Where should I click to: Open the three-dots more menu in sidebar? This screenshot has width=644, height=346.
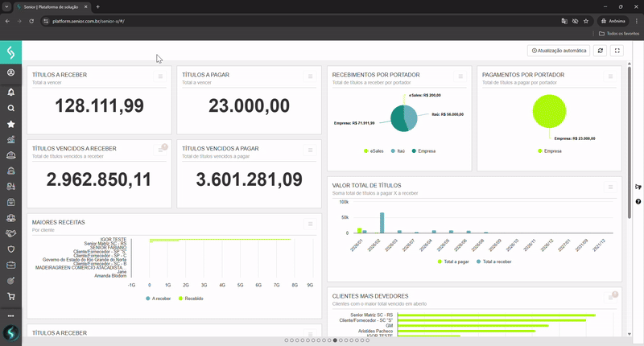click(10, 315)
